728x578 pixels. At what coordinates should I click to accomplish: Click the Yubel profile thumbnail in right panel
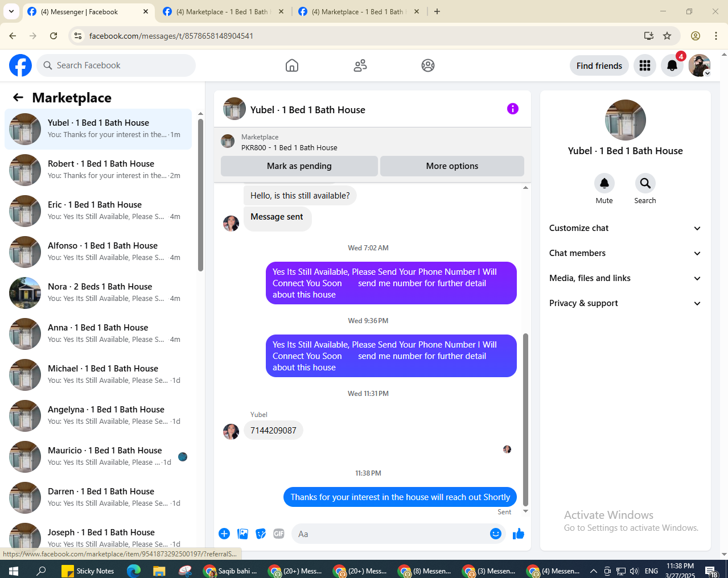pyautogui.click(x=625, y=120)
